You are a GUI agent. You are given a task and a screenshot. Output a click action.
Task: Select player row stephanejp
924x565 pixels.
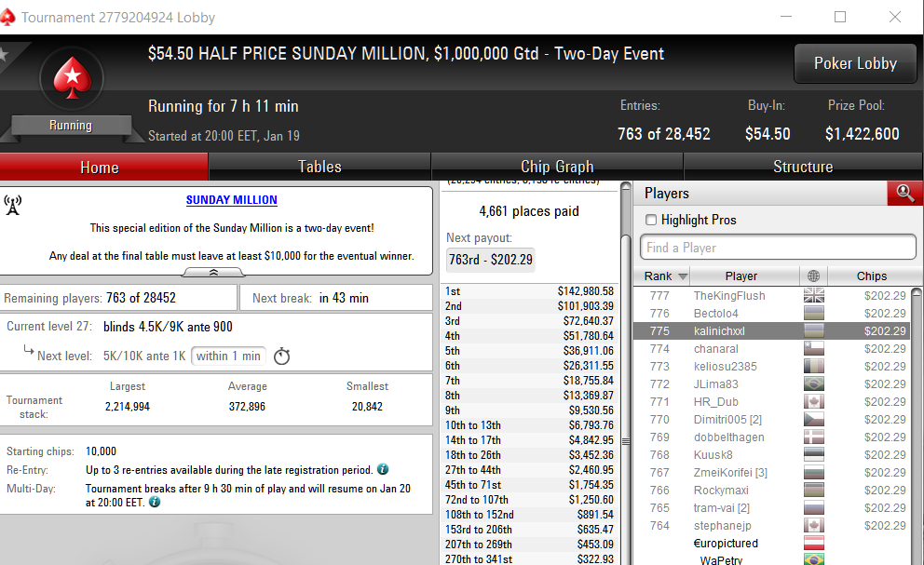(771, 526)
